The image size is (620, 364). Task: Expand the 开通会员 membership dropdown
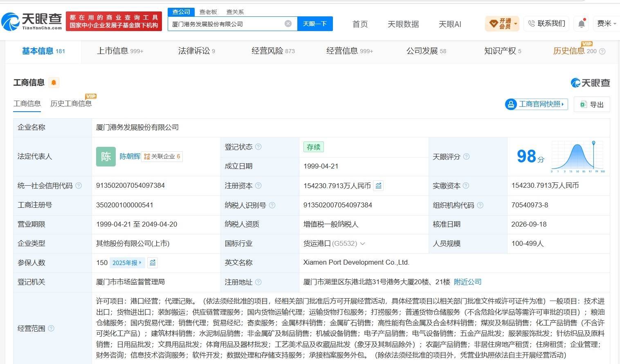(x=502, y=24)
